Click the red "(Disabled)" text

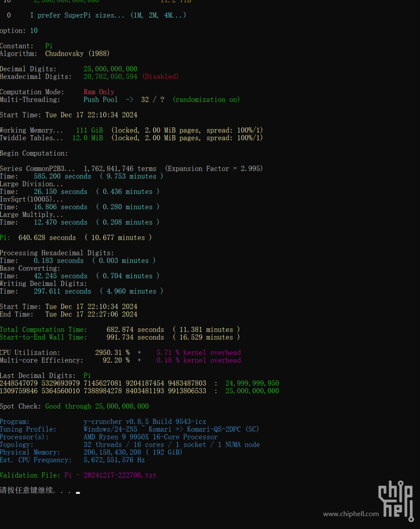click(x=160, y=77)
